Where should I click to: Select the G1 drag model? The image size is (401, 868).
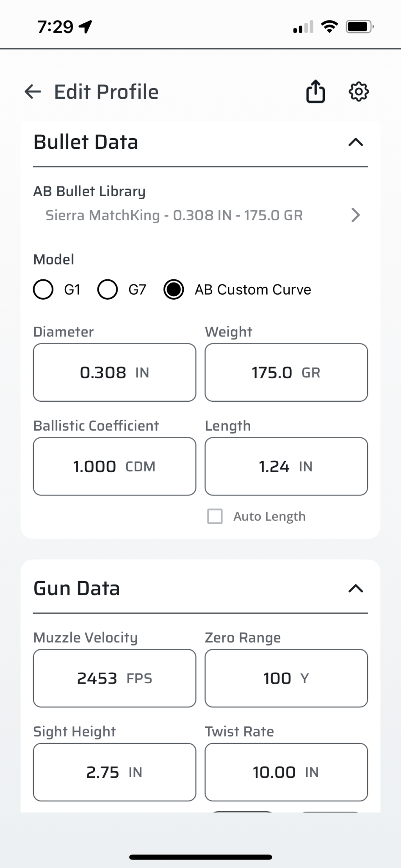click(43, 289)
